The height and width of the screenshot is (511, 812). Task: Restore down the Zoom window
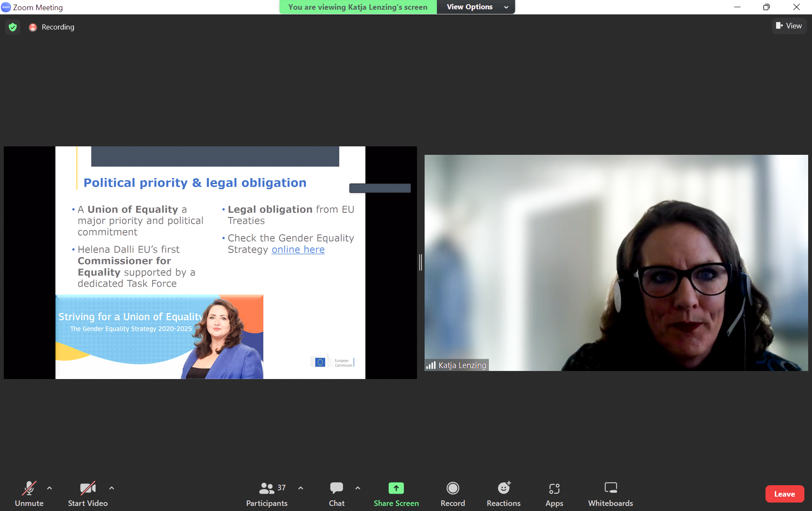[766, 7]
